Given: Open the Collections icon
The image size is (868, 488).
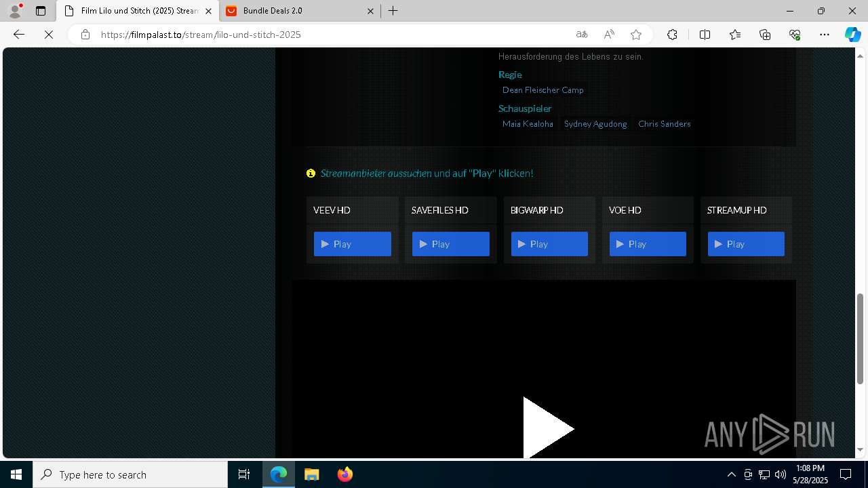Looking at the screenshot, I should pos(765,35).
